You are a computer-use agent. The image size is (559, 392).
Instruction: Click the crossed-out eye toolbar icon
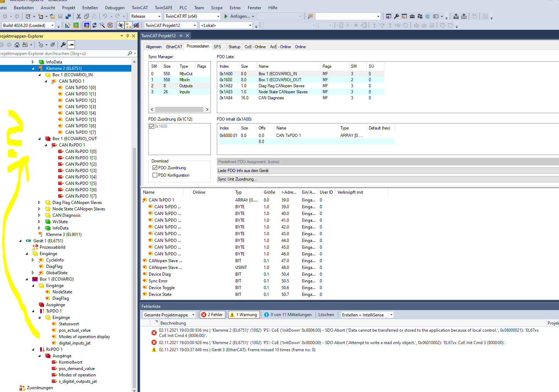pyautogui.click(x=136, y=25)
